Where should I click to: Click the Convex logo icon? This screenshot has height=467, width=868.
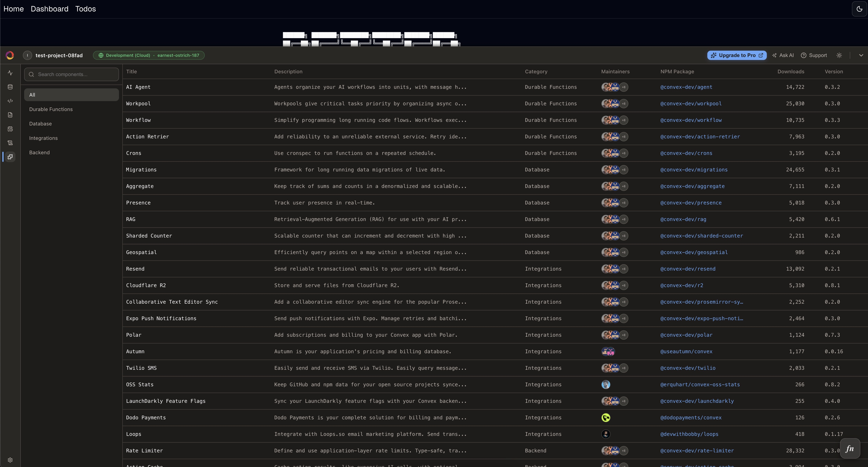(10, 55)
